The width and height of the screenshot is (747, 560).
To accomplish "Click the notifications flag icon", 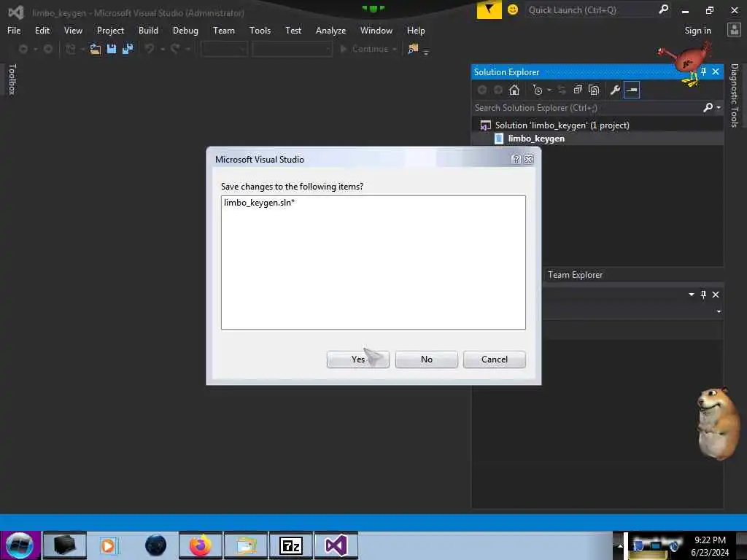I will tap(489, 9).
